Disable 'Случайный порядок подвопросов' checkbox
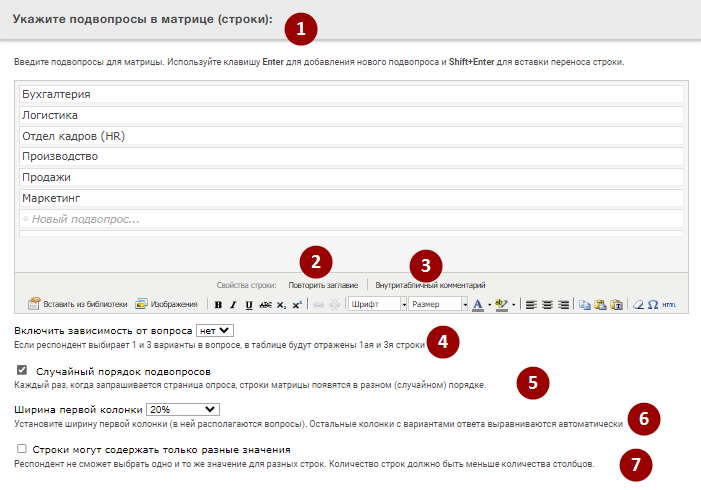The image size is (701, 490). coord(22,370)
